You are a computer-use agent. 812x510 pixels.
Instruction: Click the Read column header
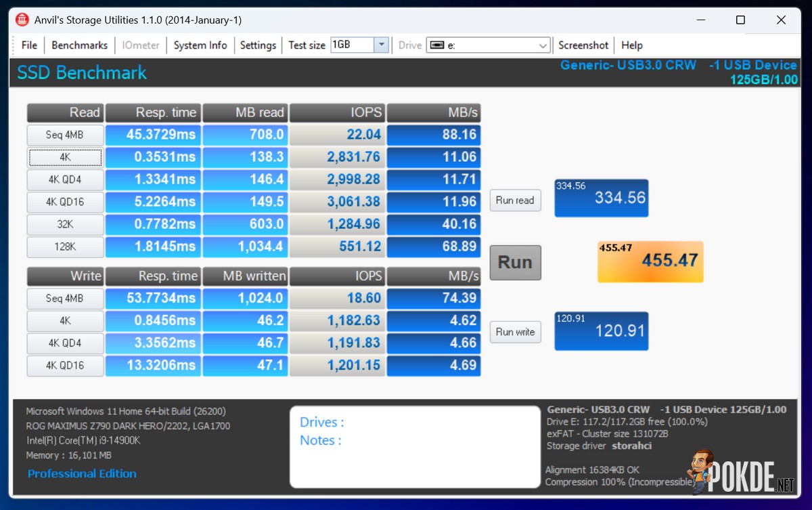[x=65, y=112]
